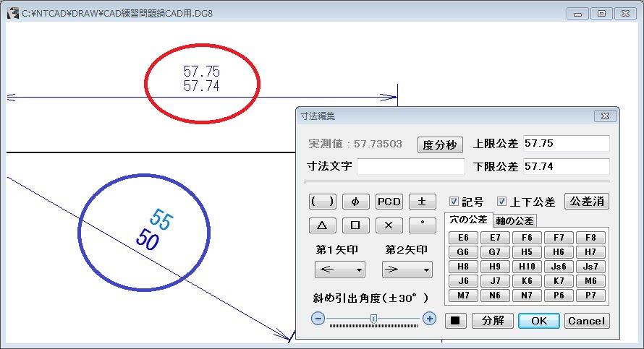Click the 57.75 dimension text in drawing

(x=202, y=72)
